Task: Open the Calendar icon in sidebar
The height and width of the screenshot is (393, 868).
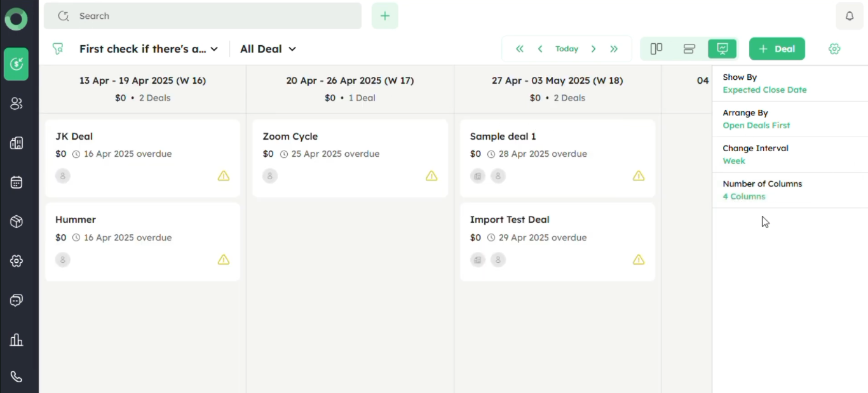Action: [17, 182]
